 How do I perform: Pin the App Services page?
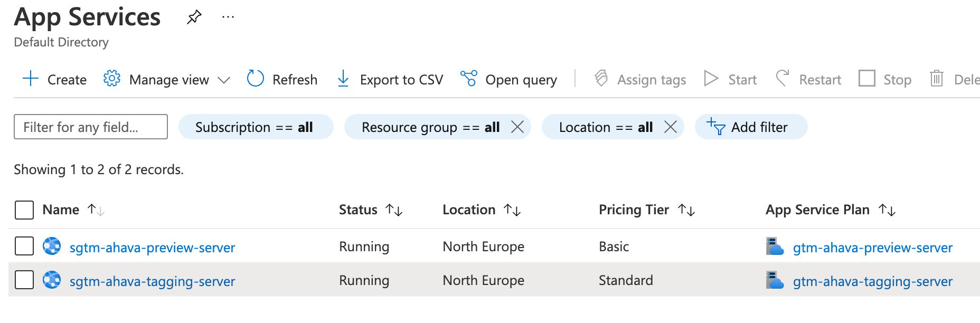click(194, 17)
